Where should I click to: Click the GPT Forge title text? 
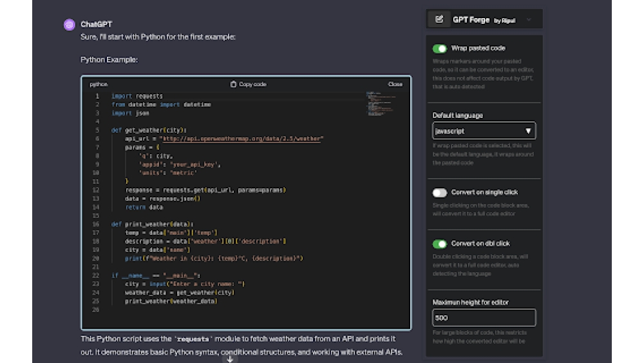point(471,20)
